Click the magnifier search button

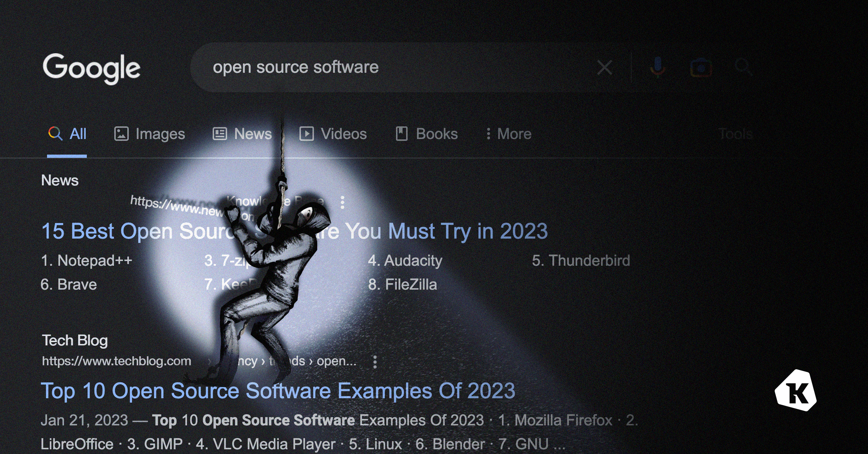[x=743, y=67]
